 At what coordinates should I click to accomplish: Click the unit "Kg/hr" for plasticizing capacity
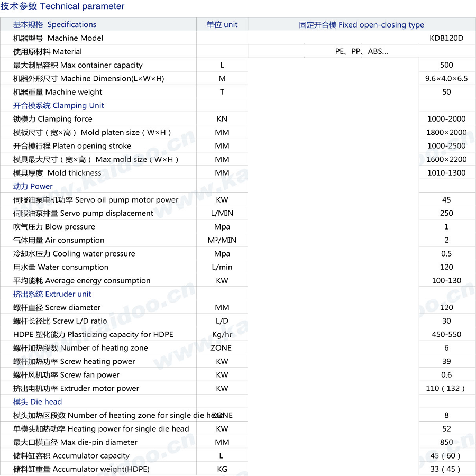point(222,335)
